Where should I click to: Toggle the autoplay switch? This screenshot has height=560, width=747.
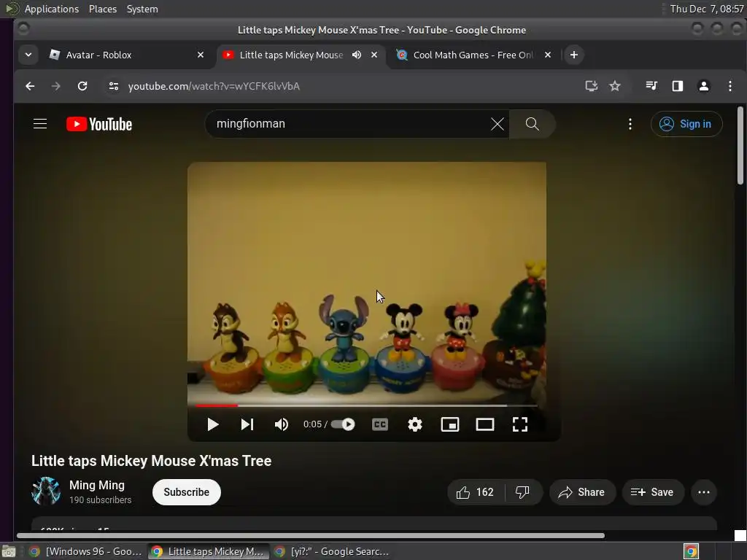click(x=344, y=424)
